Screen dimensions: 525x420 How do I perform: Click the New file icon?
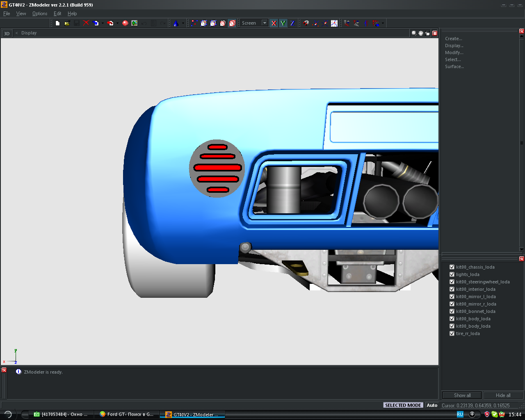[57, 23]
